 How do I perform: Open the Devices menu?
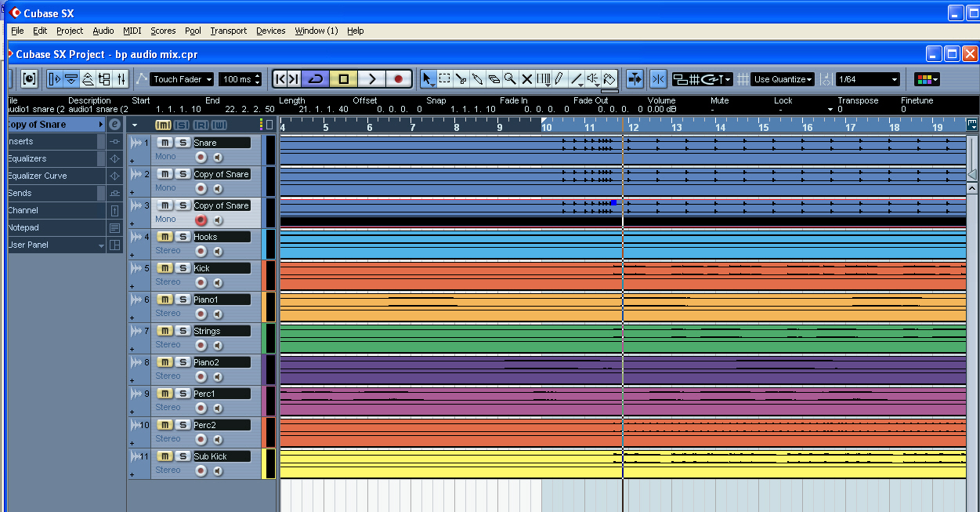[x=271, y=31]
